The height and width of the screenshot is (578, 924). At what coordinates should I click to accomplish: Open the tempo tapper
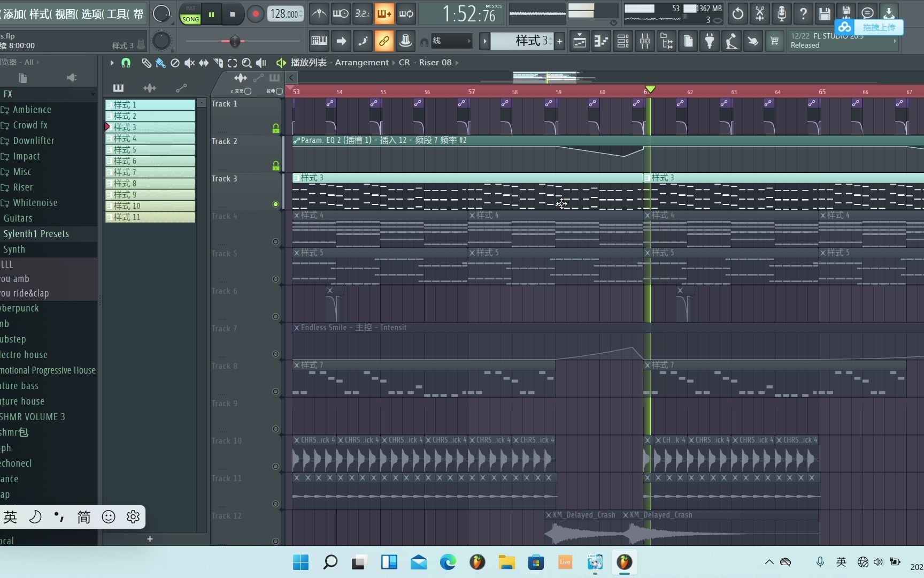[x=731, y=41]
